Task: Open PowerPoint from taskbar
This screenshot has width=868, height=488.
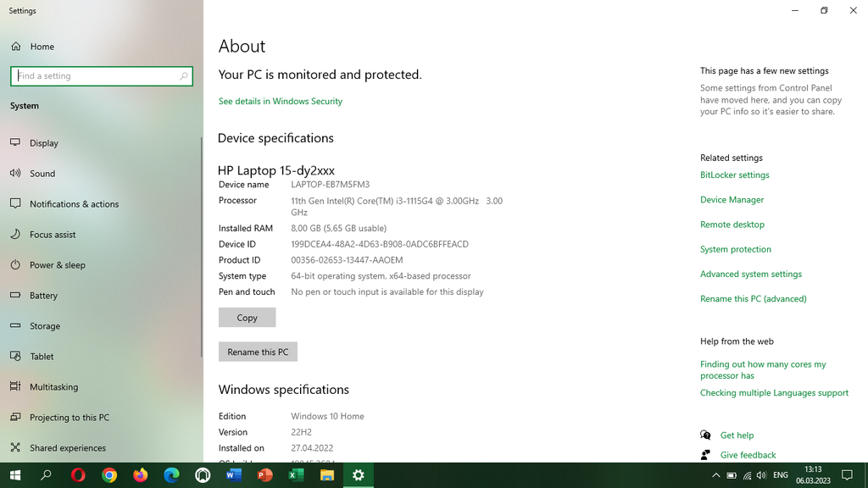Action: (x=264, y=475)
